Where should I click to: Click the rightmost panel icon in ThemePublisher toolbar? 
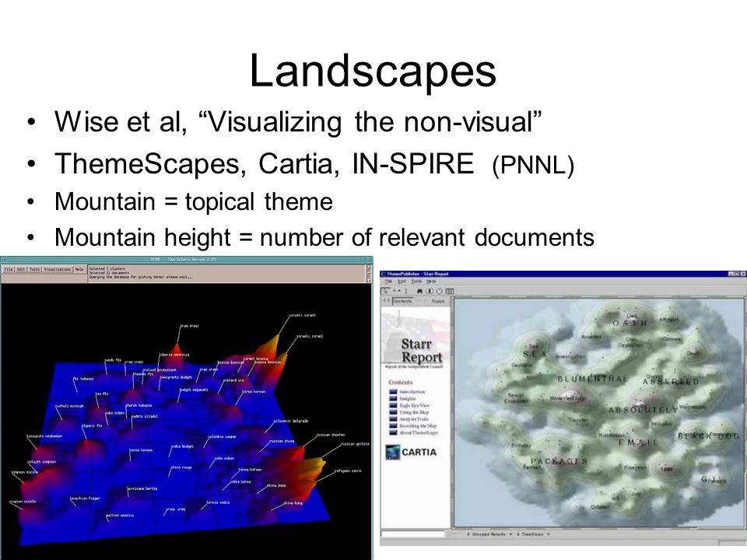(x=449, y=291)
